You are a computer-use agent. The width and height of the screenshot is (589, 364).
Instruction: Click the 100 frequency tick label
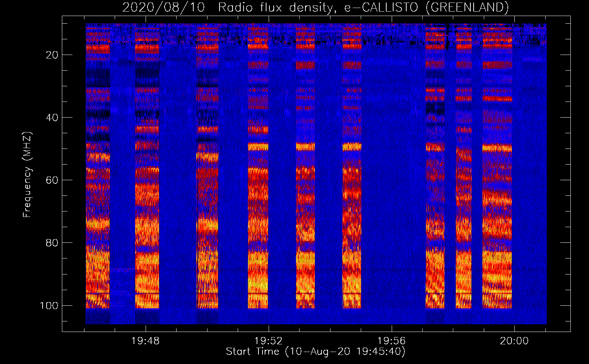point(49,305)
